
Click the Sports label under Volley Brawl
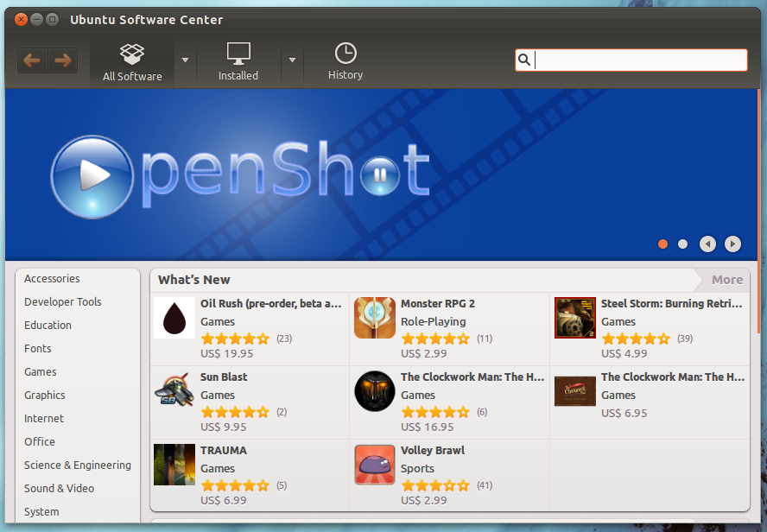point(417,468)
